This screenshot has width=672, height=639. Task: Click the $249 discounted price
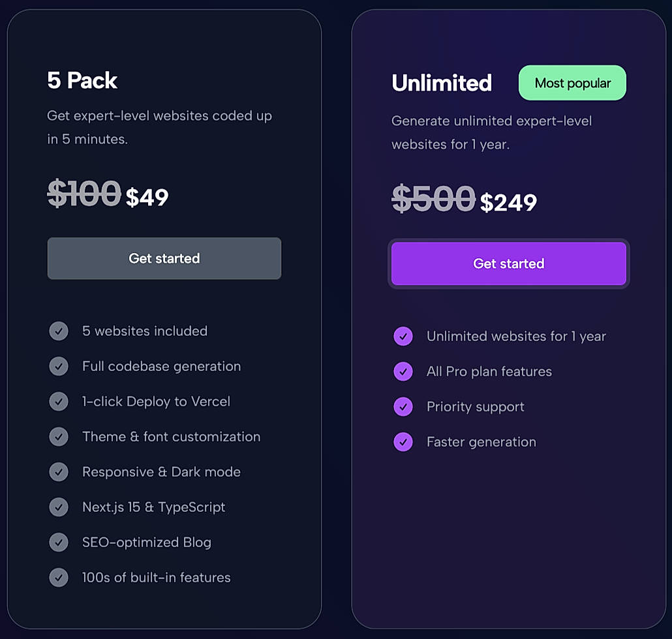(x=509, y=202)
